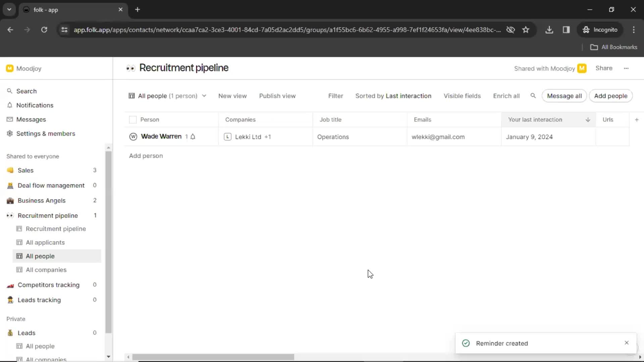Click the browser address bar URL

[287, 30]
